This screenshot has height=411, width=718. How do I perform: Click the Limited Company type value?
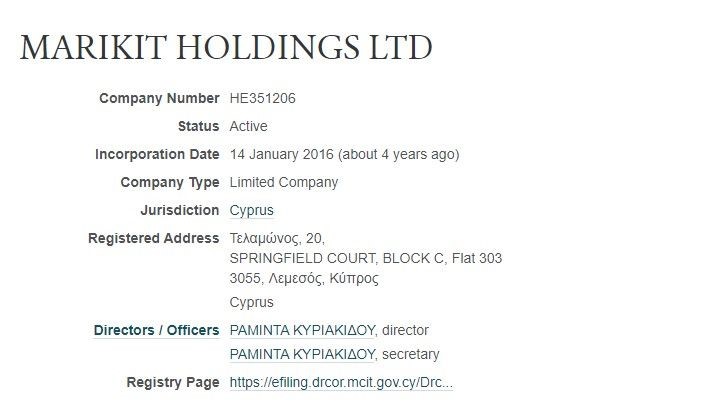pyautogui.click(x=284, y=182)
